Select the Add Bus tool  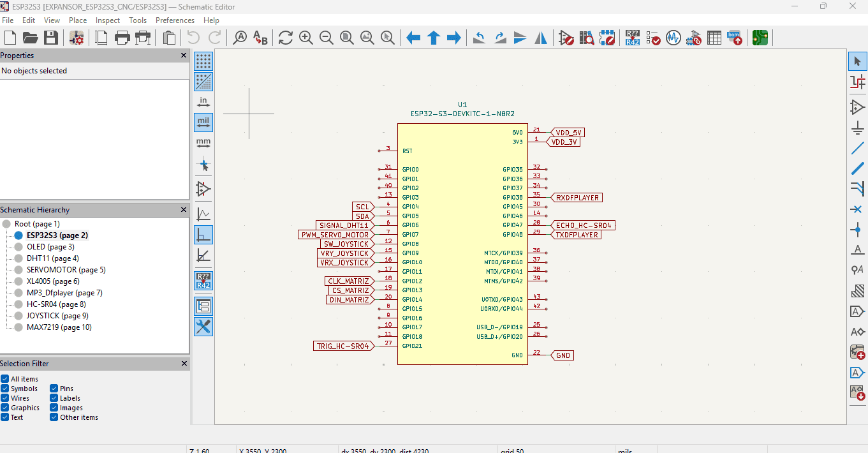[x=858, y=168]
